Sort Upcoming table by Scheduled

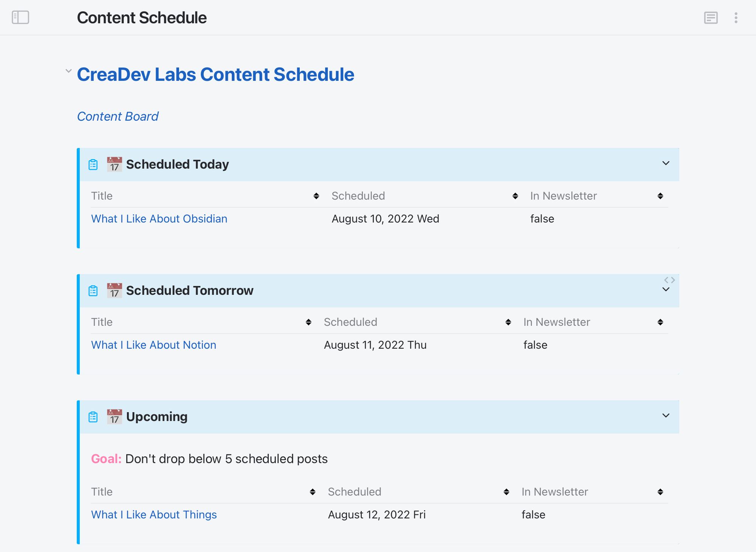[507, 492]
